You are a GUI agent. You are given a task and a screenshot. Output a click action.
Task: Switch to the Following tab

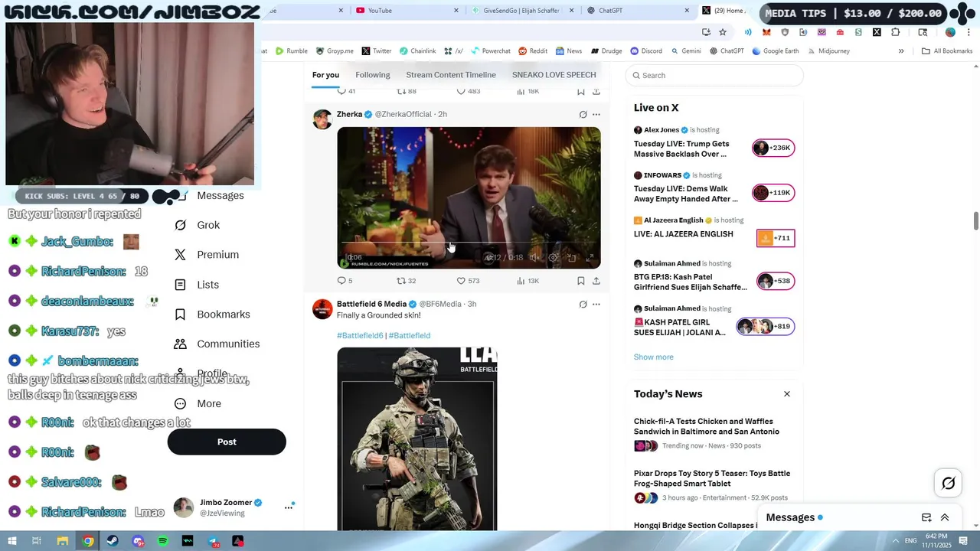[x=373, y=75]
